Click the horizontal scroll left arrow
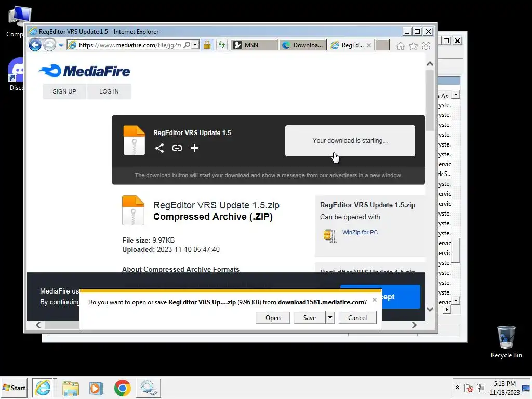 click(38, 325)
